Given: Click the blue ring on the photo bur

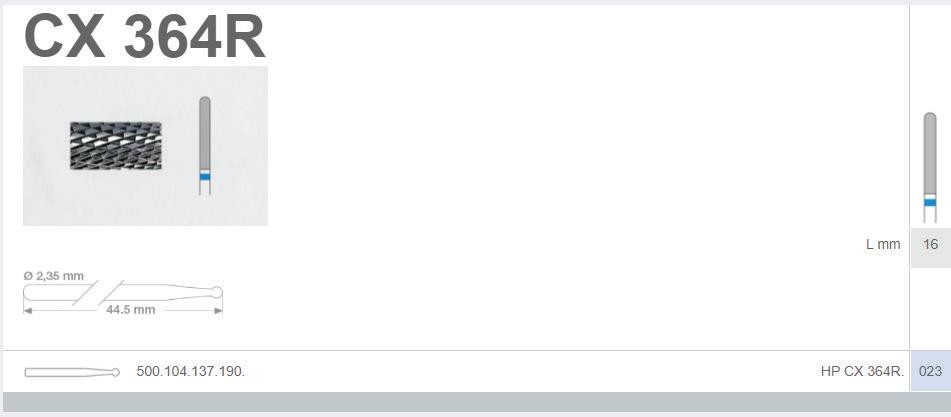Looking at the screenshot, I should pyautogui.click(x=205, y=176).
